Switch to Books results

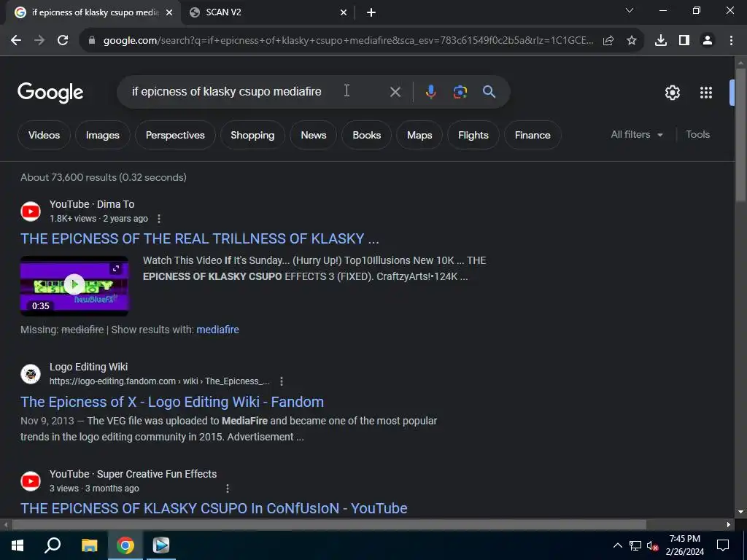tap(367, 135)
